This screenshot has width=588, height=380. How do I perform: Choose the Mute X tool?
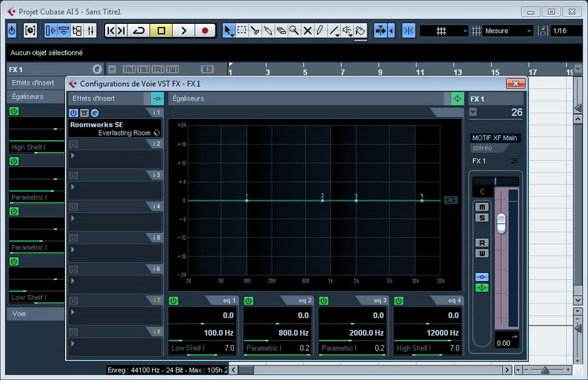tap(307, 30)
